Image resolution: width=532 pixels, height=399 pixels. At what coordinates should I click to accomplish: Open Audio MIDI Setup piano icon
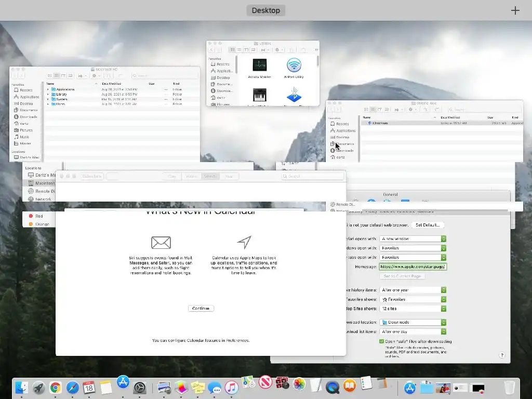click(x=259, y=95)
